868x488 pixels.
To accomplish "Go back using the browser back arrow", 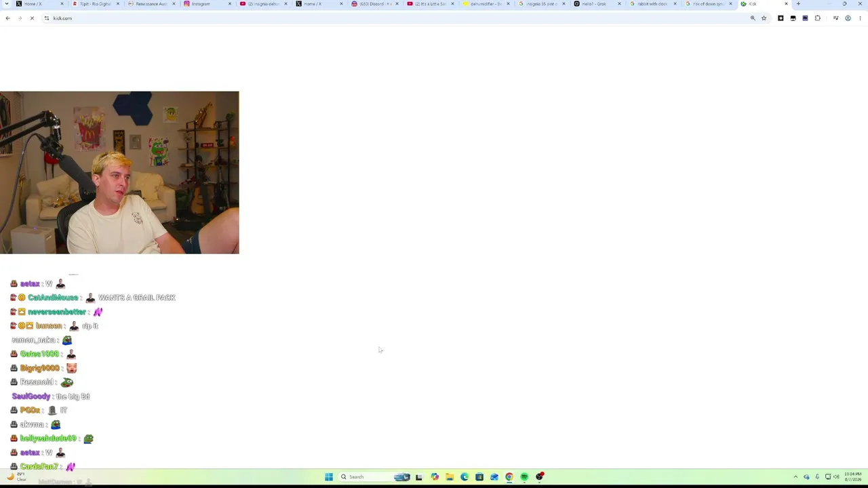I will tap(7, 18).
